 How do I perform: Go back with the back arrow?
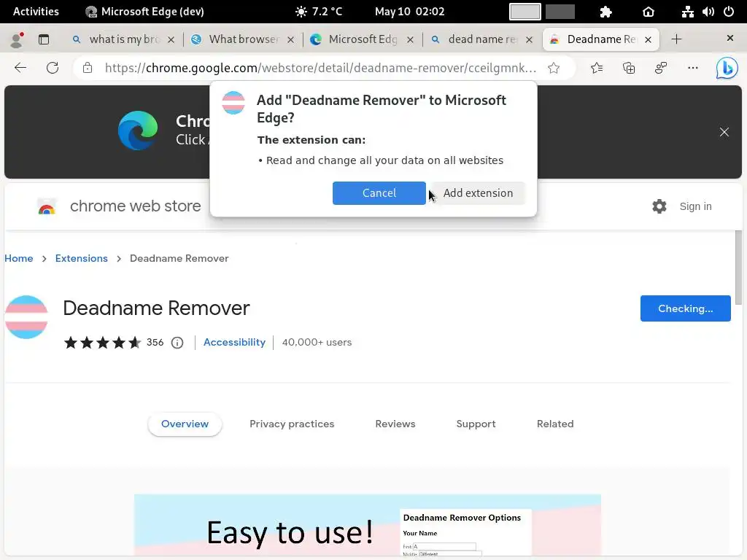(20, 68)
